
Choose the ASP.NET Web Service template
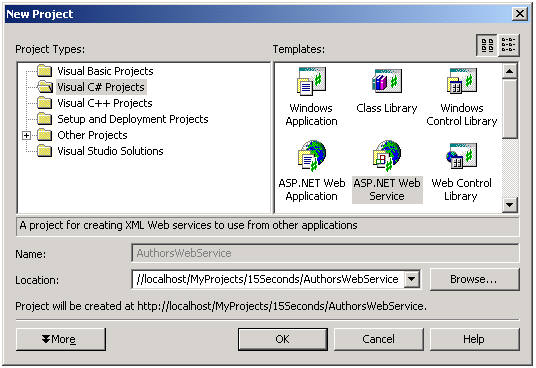387,171
